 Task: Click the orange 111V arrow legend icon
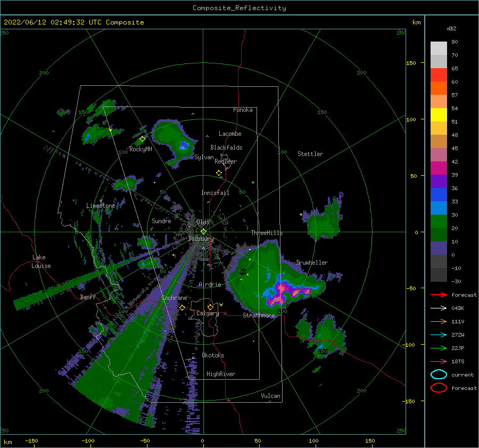pyautogui.click(x=439, y=321)
